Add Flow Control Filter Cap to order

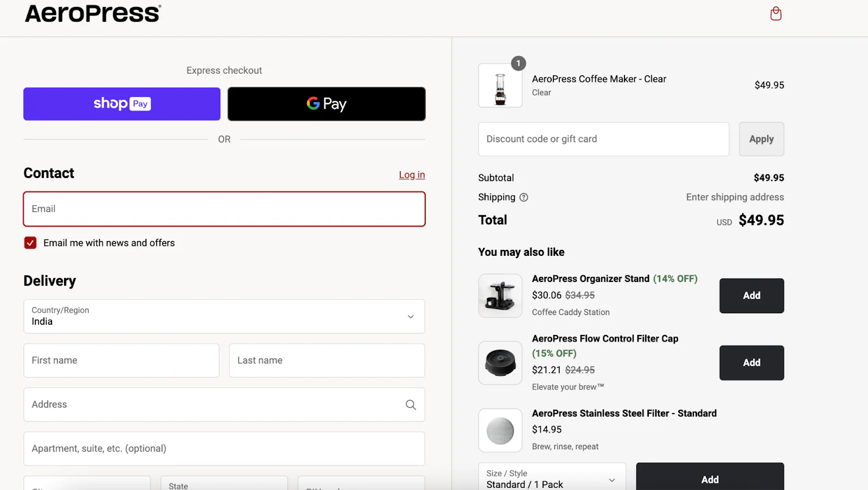(751, 363)
